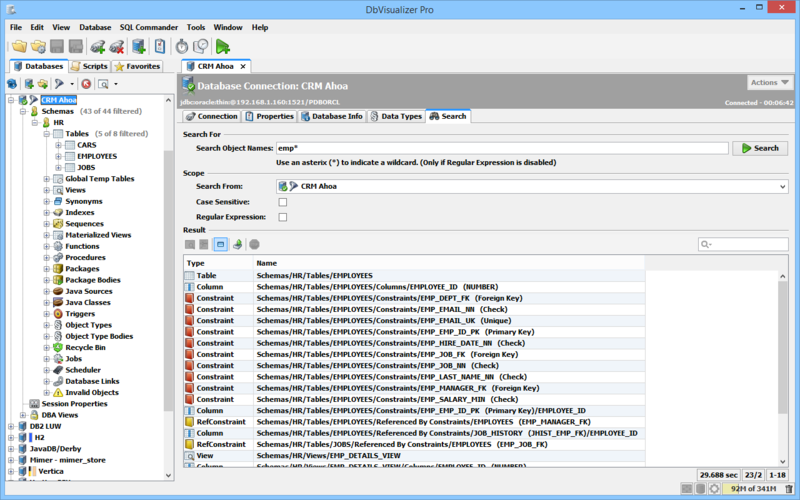Click the open-recent folder with gear icon

[x=38, y=47]
